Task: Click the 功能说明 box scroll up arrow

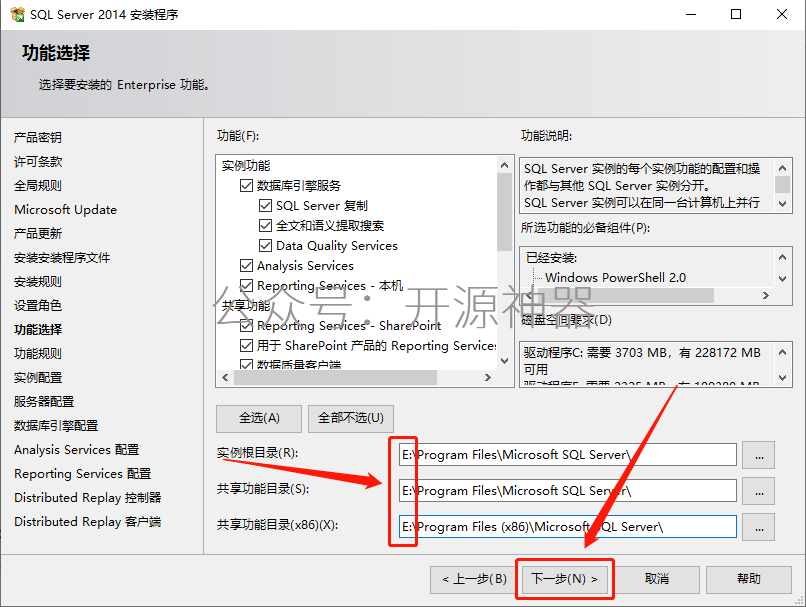Action: click(782, 168)
